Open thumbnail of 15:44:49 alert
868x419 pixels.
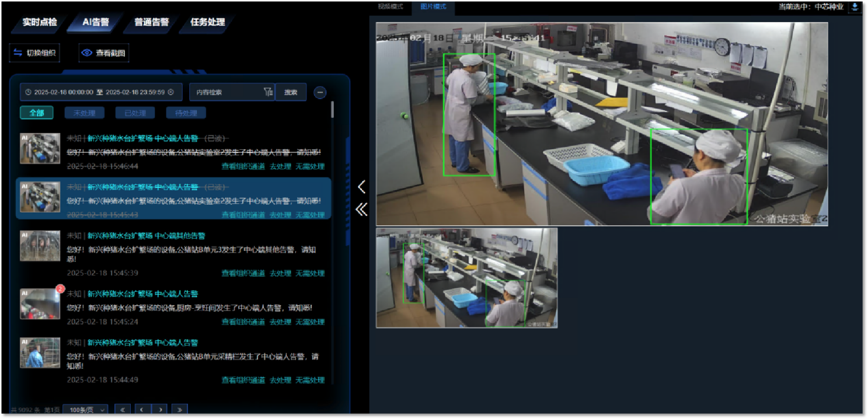[x=40, y=352]
